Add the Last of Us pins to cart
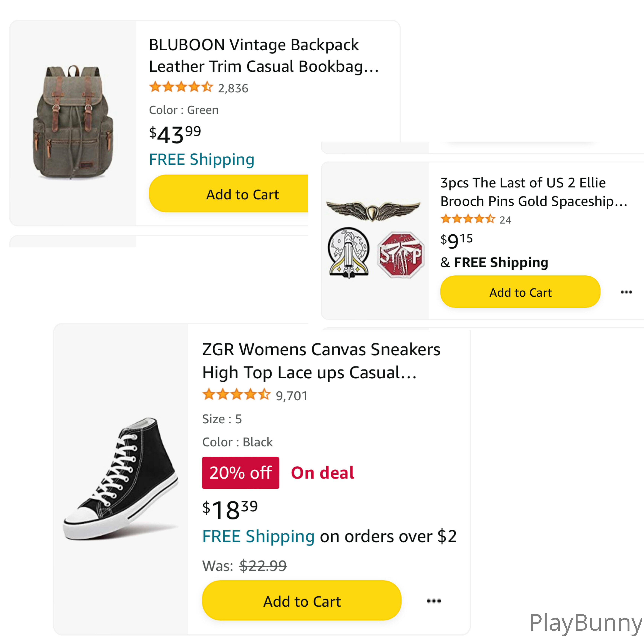This screenshot has width=644, height=644. (x=520, y=292)
